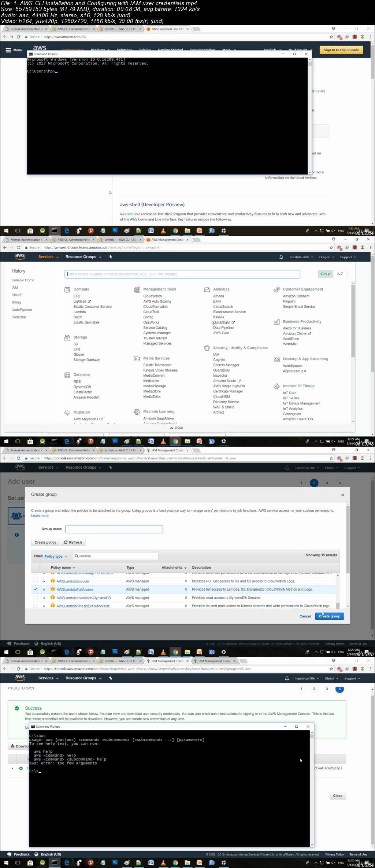Click the service search box in Services menu
The width and height of the screenshot is (375, 868).
point(182,274)
